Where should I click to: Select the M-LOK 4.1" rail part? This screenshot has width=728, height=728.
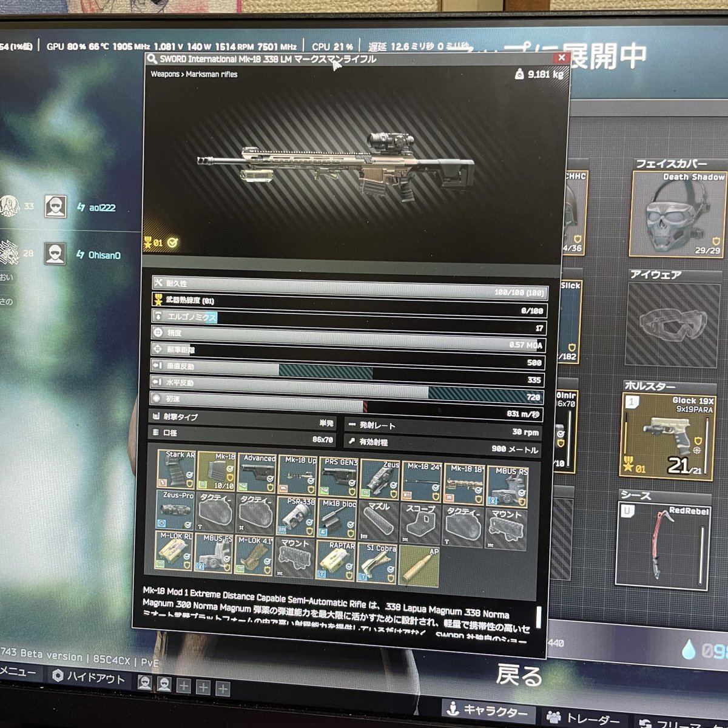click(x=255, y=555)
